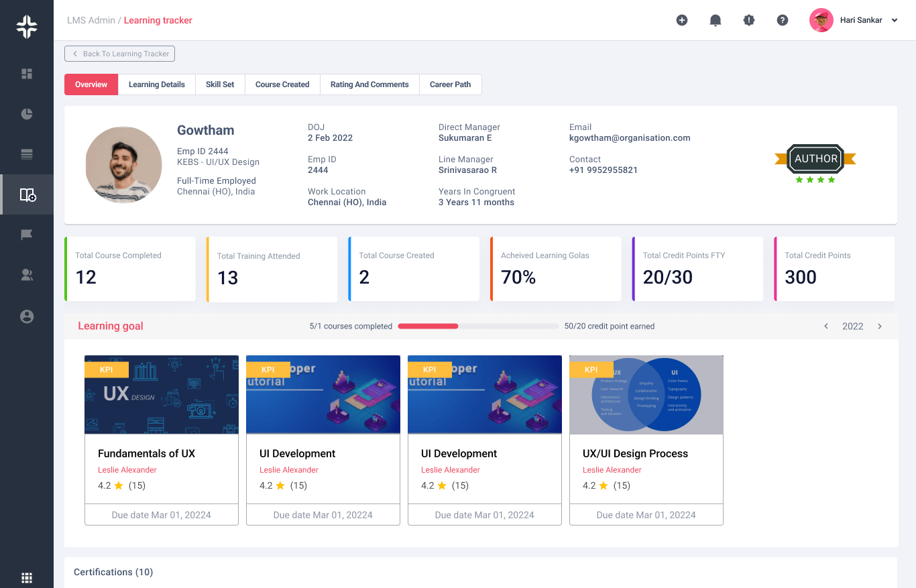Open dashboard grid icon in sidebar

click(27, 74)
